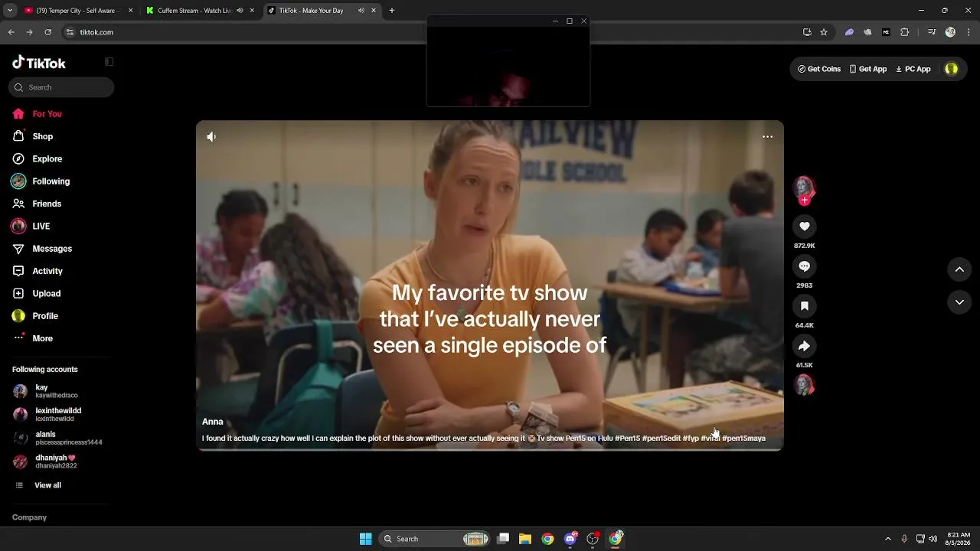Open OBS Studio from the taskbar
The height and width of the screenshot is (551, 980).
[x=593, y=539]
